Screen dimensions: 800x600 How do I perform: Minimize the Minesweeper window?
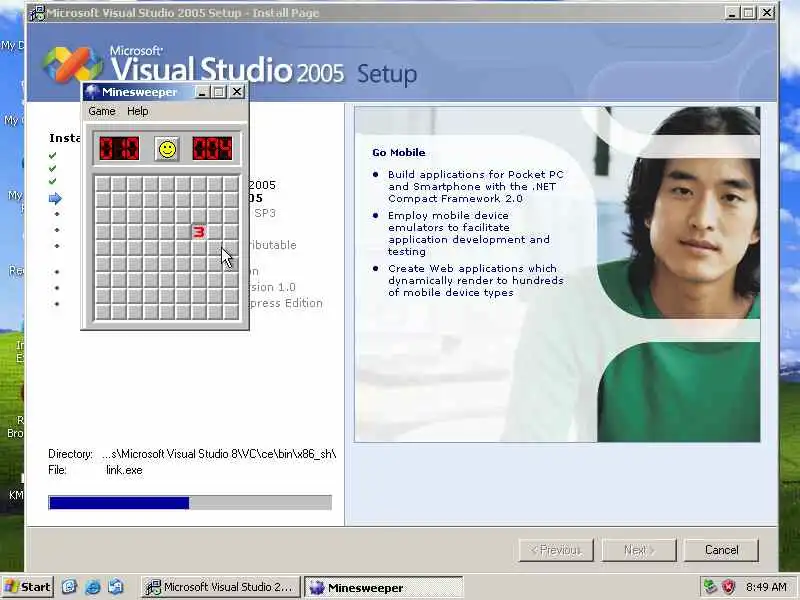pyautogui.click(x=202, y=92)
